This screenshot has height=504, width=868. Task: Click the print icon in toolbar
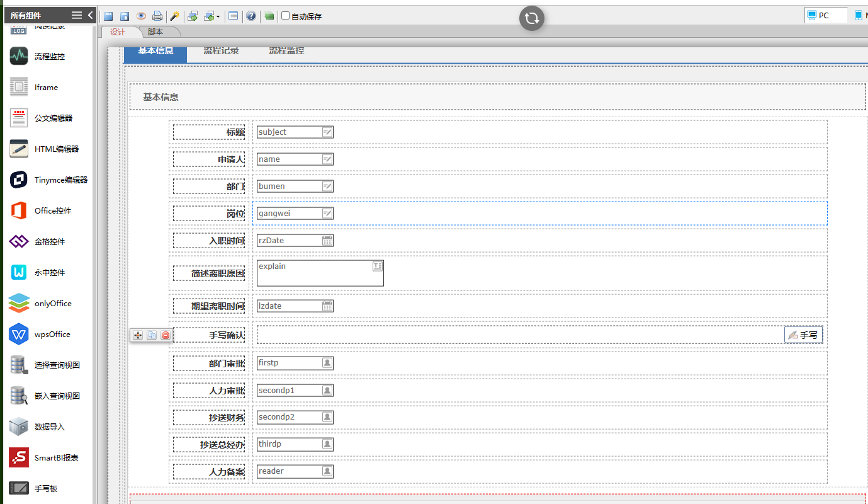[x=157, y=16]
